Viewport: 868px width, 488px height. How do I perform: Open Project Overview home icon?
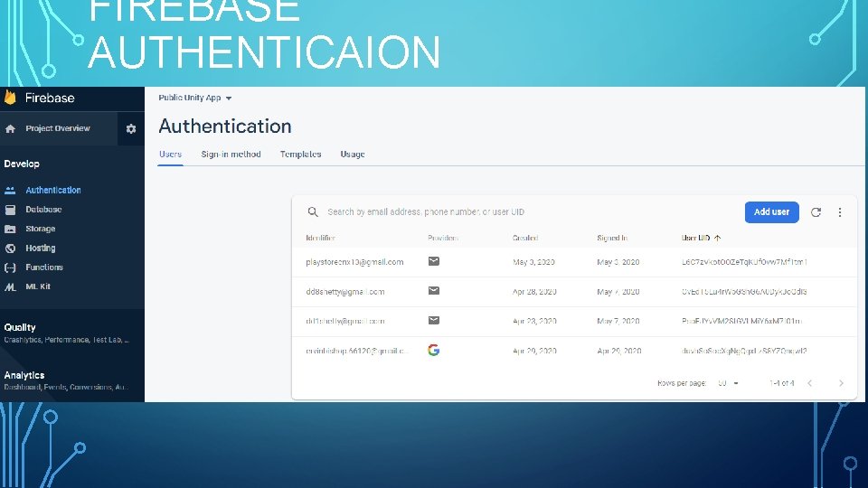click(10, 129)
